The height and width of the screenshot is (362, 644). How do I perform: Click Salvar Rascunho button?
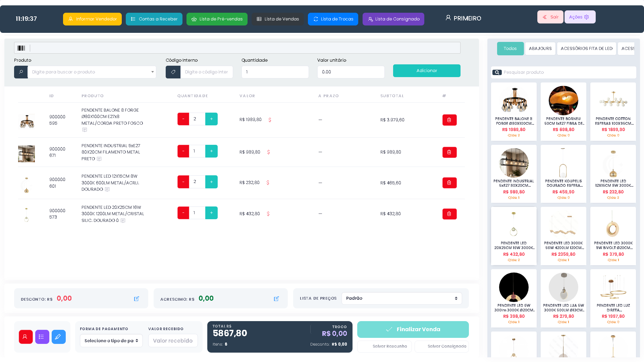click(x=385, y=346)
